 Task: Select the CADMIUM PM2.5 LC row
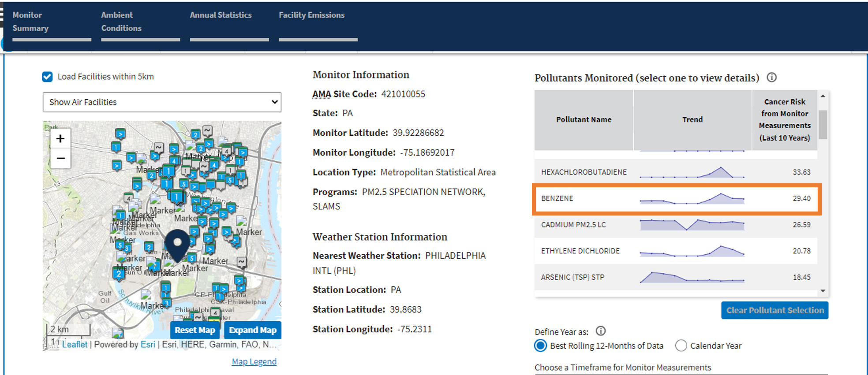(676, 225)
